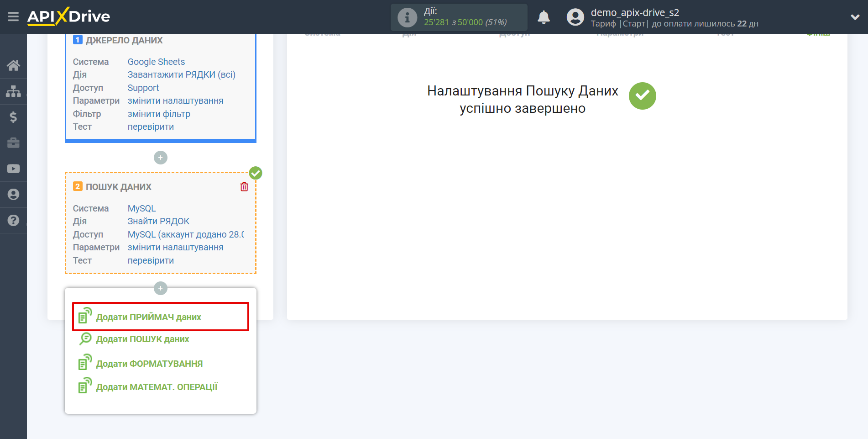Click the icon next to Додати ФОРМАТУВАННЯ
Screen dimensions: 868x439
click(85, 362)
